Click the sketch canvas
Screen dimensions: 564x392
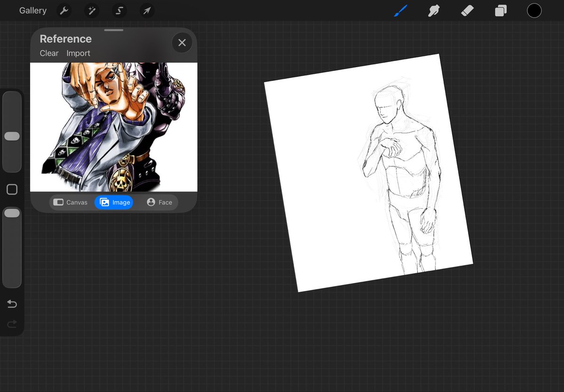368,173
